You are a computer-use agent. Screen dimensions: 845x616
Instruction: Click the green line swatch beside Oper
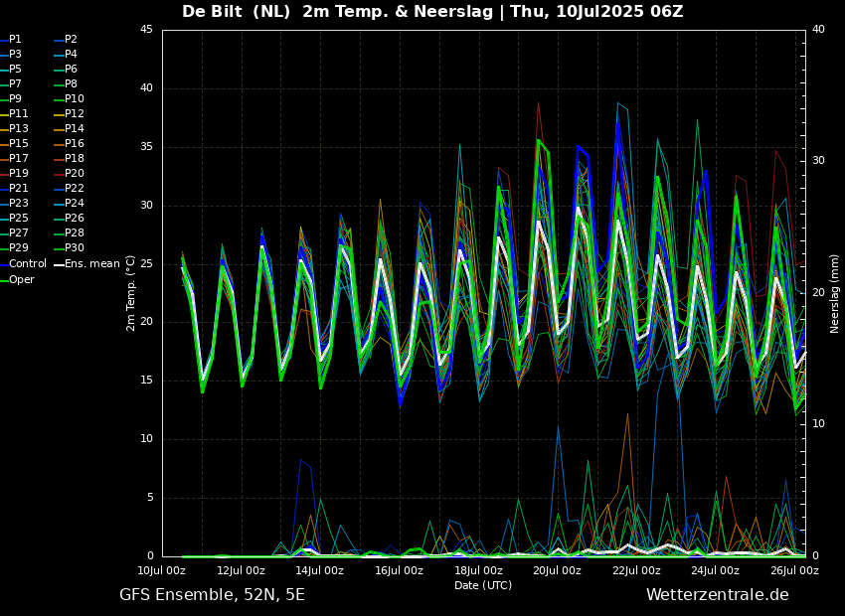[4, 279]
